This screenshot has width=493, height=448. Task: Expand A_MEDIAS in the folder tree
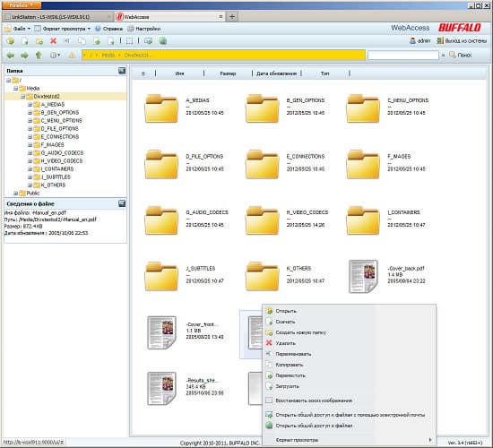(30, 104)
